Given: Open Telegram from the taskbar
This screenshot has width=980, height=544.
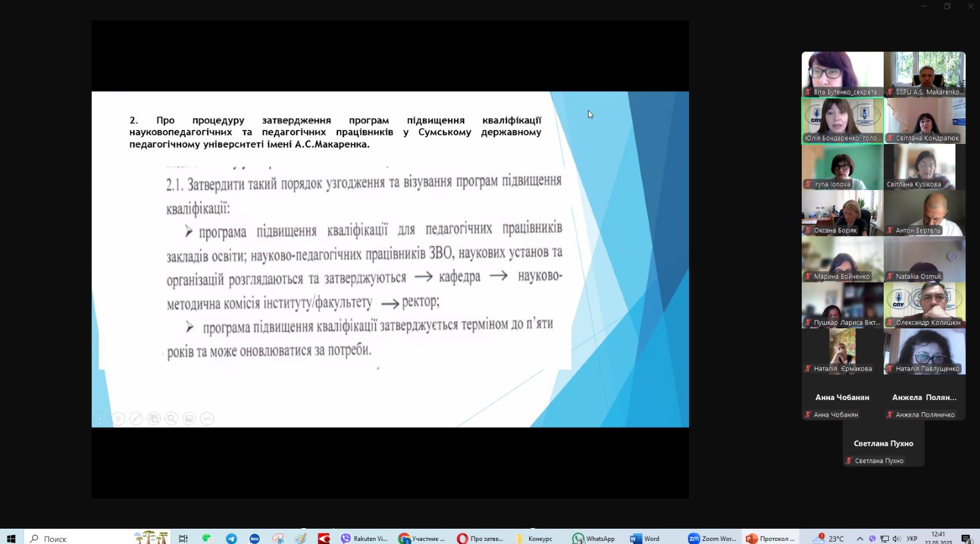Looking at the screenshot, I should point(231,538).
